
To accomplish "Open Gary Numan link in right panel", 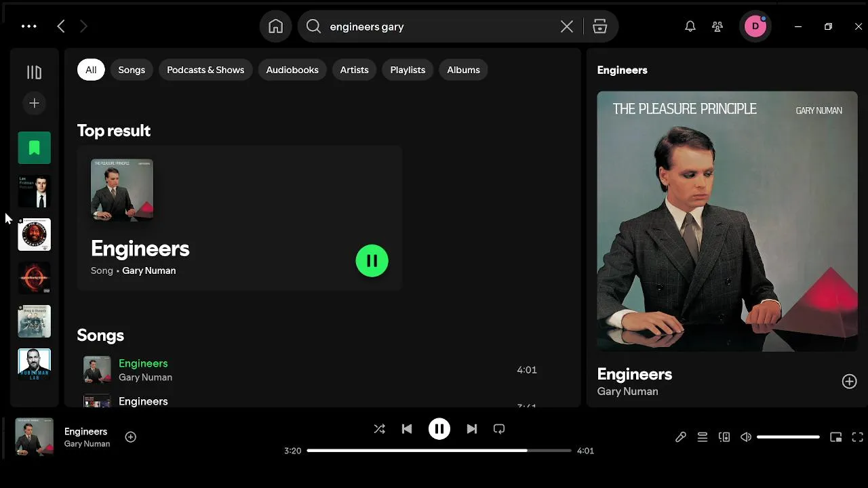I will click(627, 391).
